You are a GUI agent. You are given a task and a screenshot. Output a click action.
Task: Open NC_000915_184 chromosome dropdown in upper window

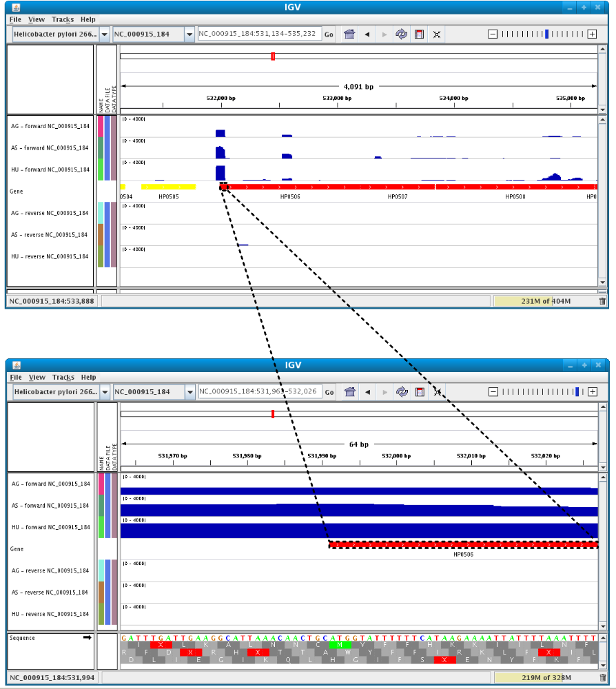point(189,34)
